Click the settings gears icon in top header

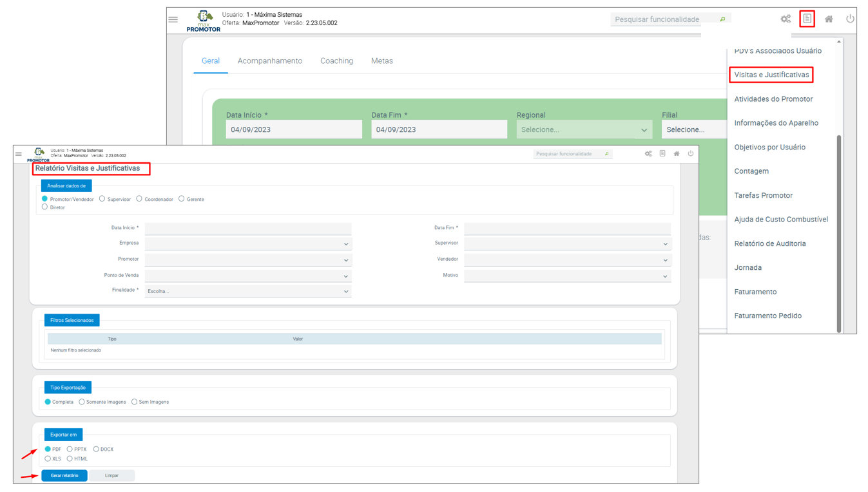point(785,19)
